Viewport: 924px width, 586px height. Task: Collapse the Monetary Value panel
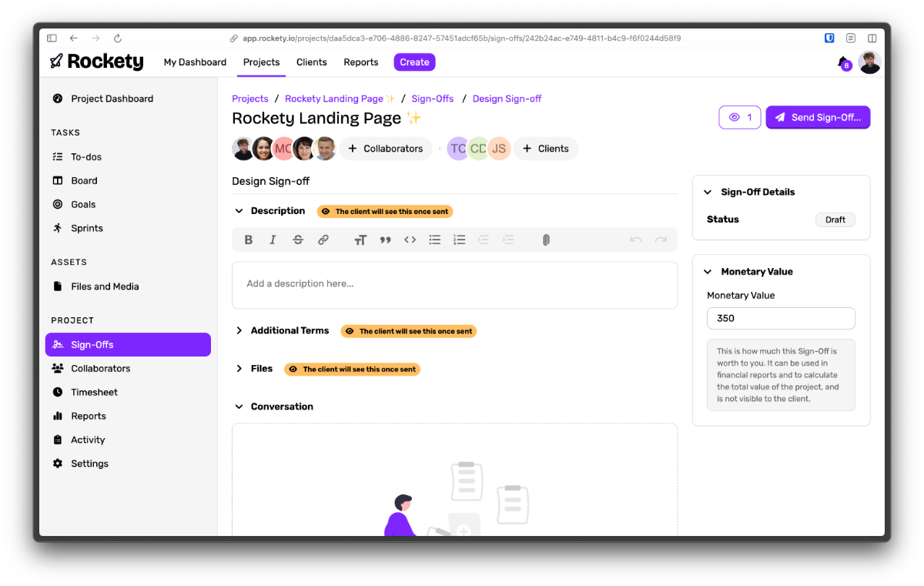pos(708,272)
